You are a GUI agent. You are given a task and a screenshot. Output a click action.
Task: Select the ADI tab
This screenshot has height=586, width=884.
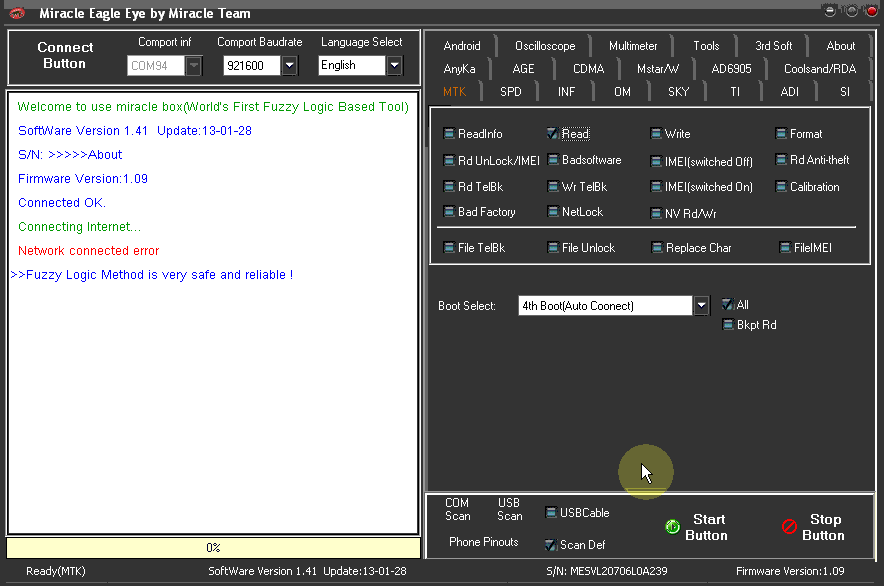tap(789, 92)
